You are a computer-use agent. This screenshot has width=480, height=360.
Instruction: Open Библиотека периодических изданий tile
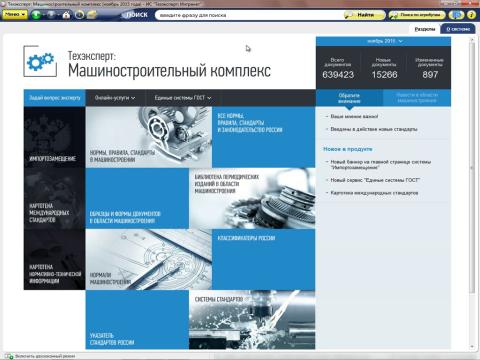(252, 198)
